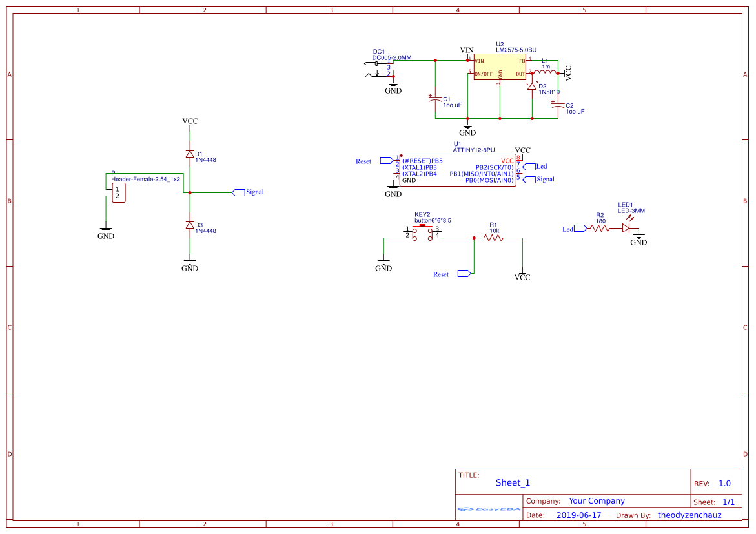Click the 1N4448 diode symbol D1

[x=189, y=155]
